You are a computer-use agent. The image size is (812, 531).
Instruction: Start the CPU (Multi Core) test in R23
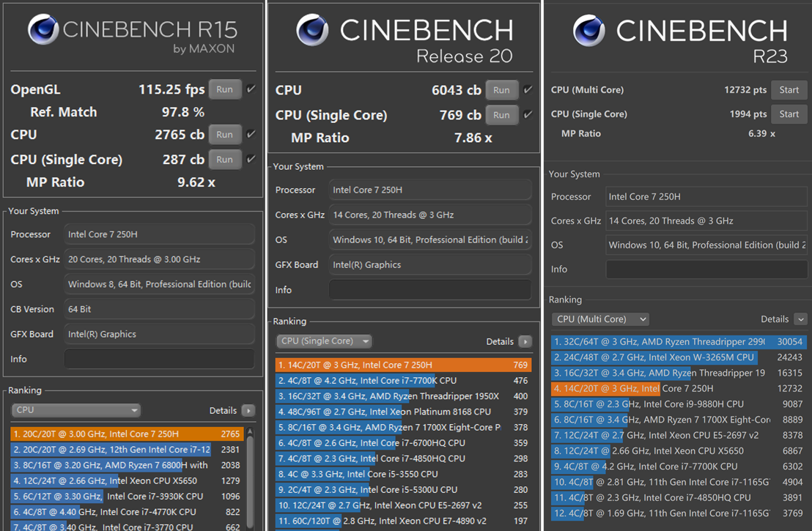(x=789, y=90)
